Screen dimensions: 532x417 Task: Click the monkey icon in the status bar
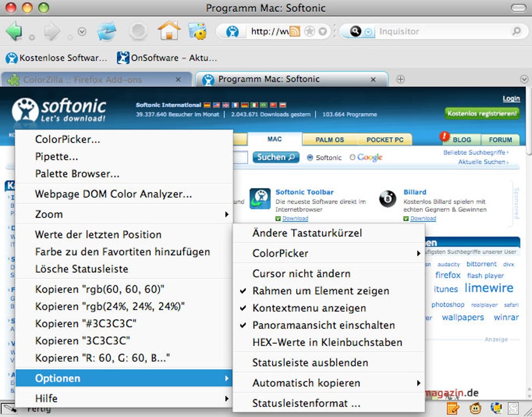pyautogui.click(x=475, y=408)
